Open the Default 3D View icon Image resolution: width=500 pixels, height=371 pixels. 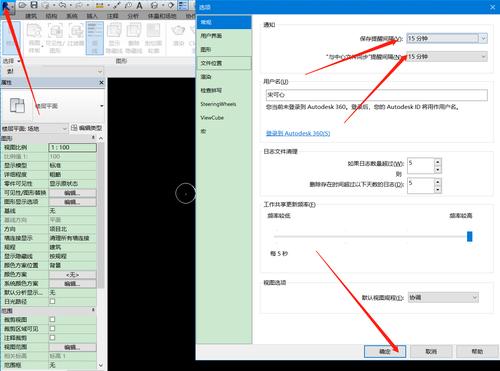click(x=154, y=5)
